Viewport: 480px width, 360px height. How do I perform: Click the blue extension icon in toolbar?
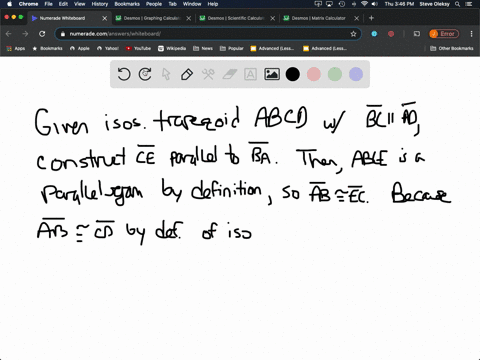tap(374, 34)
